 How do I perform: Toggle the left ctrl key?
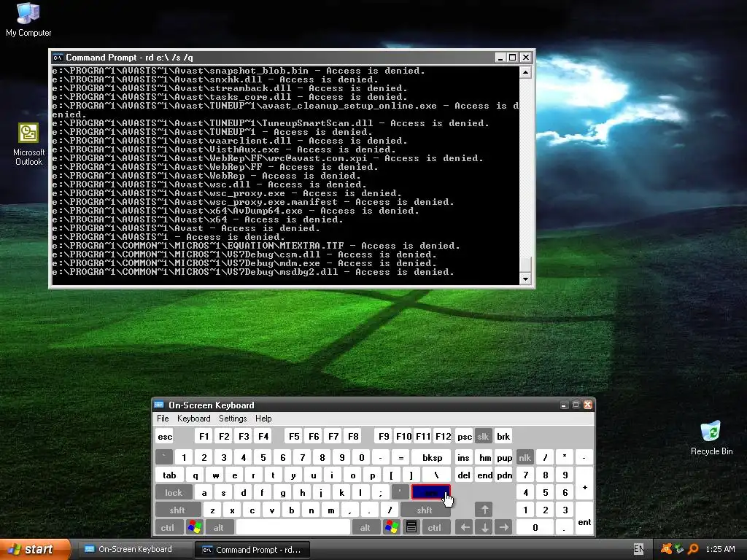click(x=168, y=527)
